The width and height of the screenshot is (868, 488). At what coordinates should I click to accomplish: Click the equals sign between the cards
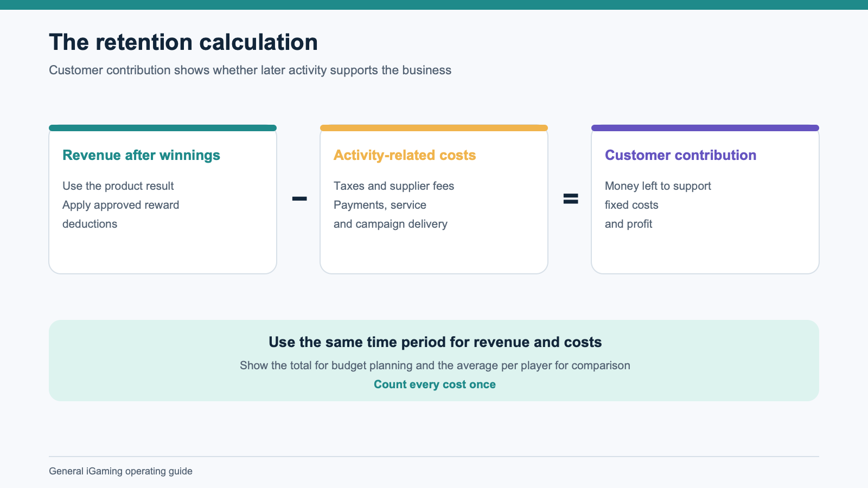click(571, 198)
